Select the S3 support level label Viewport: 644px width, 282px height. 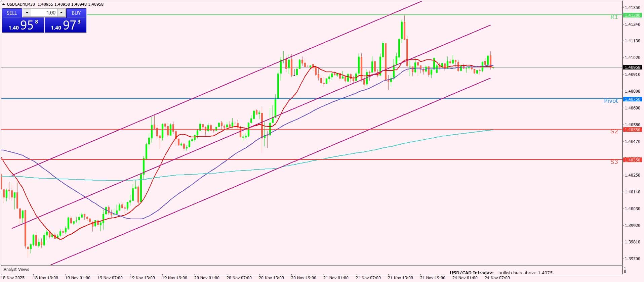[614, 162]
